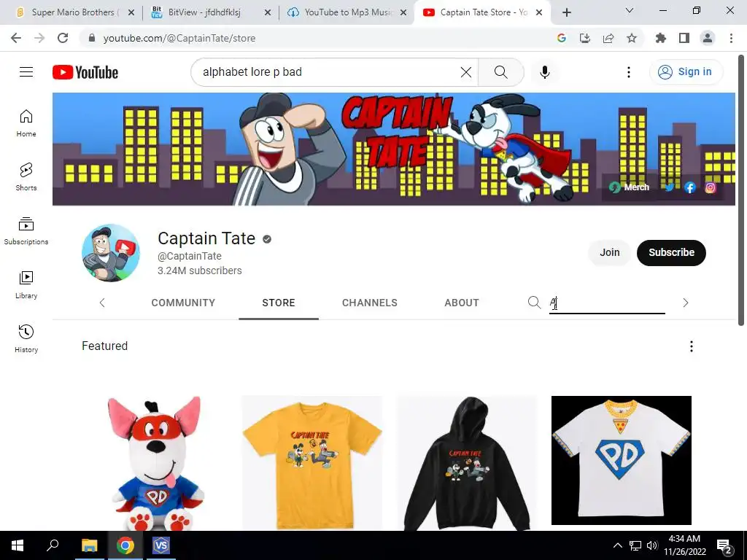The height and width of the screenshot is (560, 747).
Task: Go to Home in the sidebar
Action: [x=26, y=123]
